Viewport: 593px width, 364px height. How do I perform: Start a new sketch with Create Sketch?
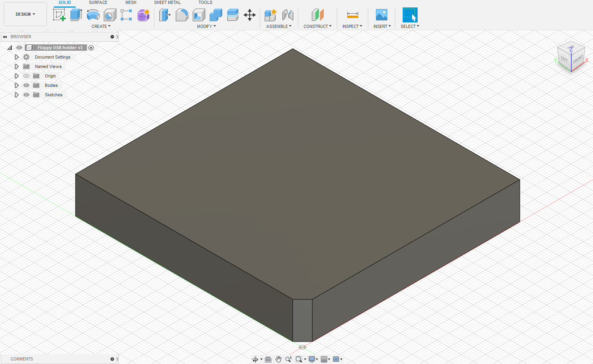pos(59,15)
